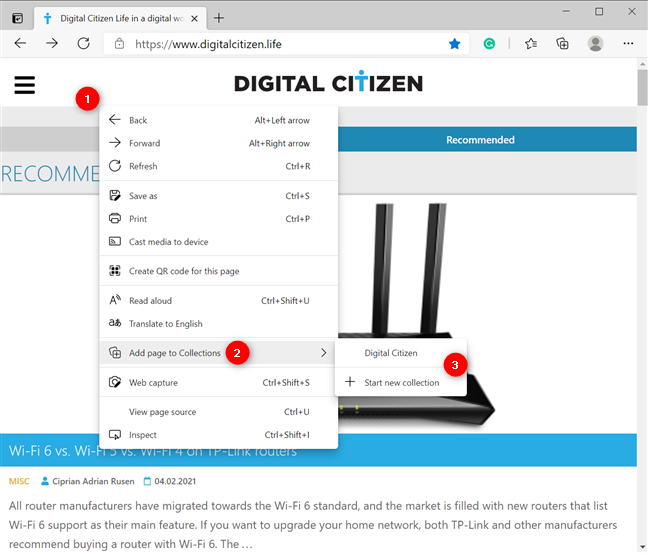Open the Wi-Fi 6 vs. Wi-Fi 5 article title
Viewport: 648px width, 553px height.
pos(152,451)
